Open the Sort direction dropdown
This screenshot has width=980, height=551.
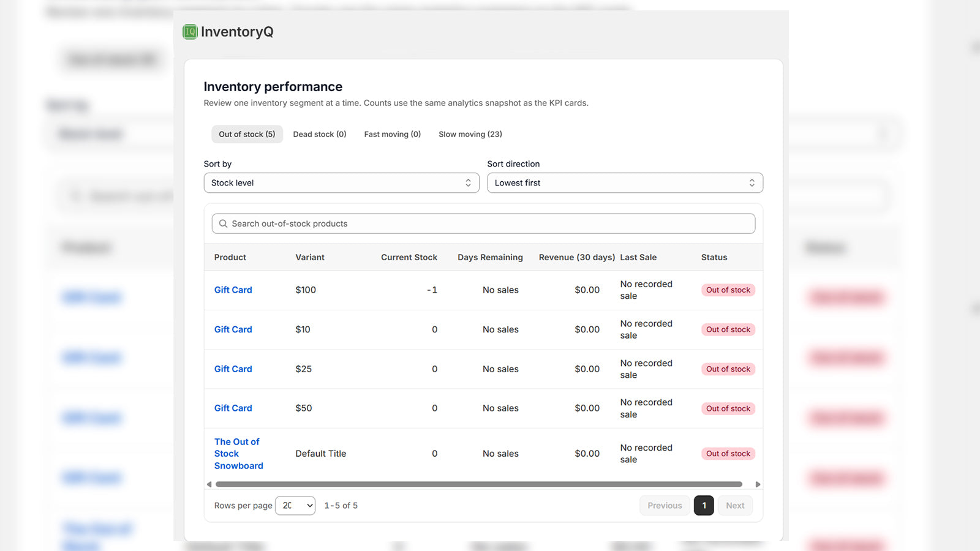point(625,182)
